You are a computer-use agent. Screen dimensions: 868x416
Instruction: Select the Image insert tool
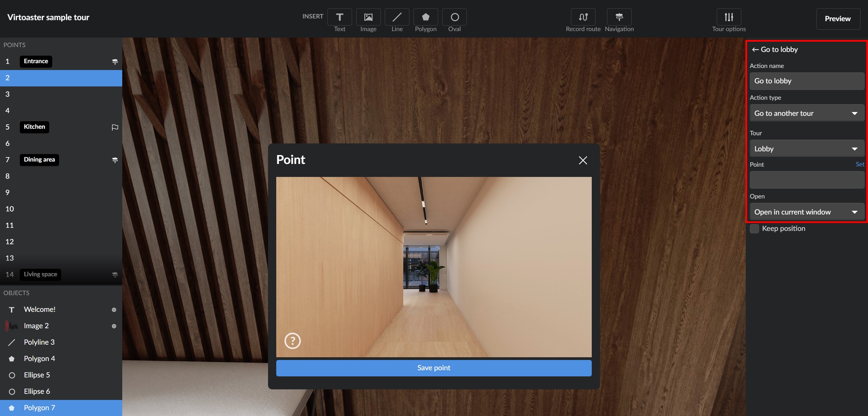coord(368,17)
